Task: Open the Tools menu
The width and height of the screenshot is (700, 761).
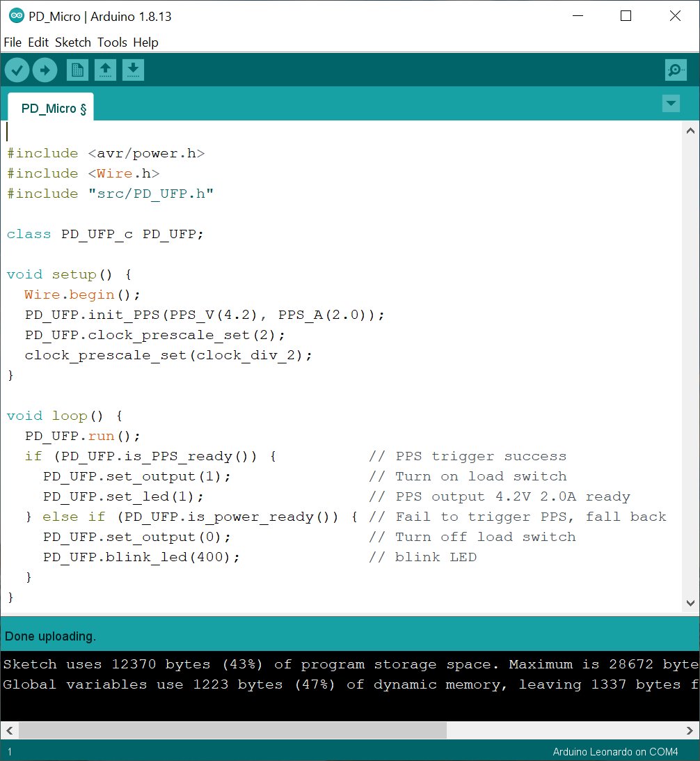Action: (x=112, y=42)
